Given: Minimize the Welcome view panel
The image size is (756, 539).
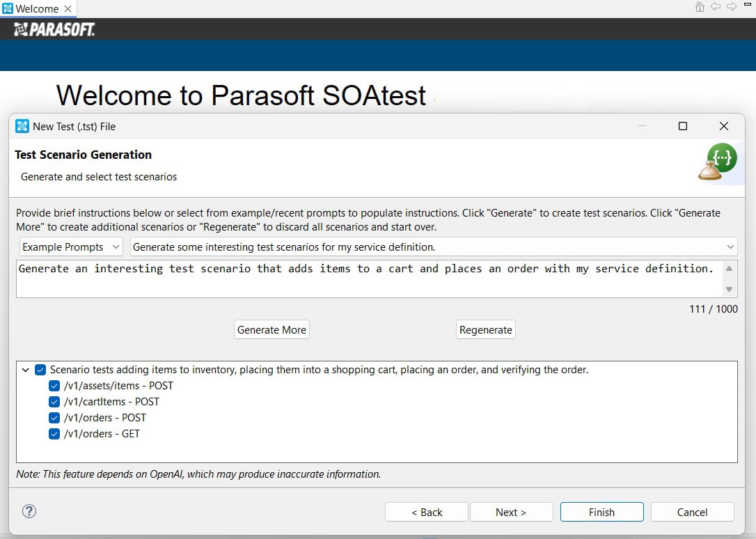Looking at the screenshot, I should [748, 4].
